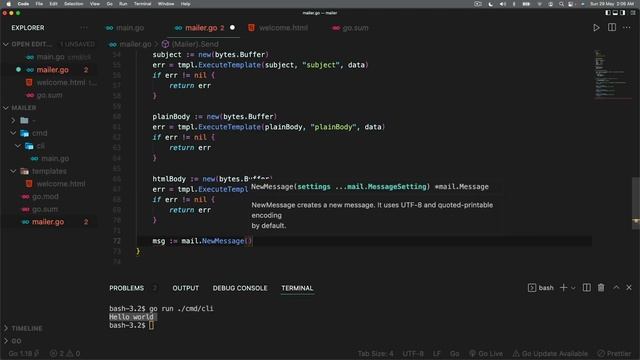The width and height of the screenshot is (640, 360).
Task: Change the LF end-of-line sequence
Action: pyautogui.click(x=437, y=353)
